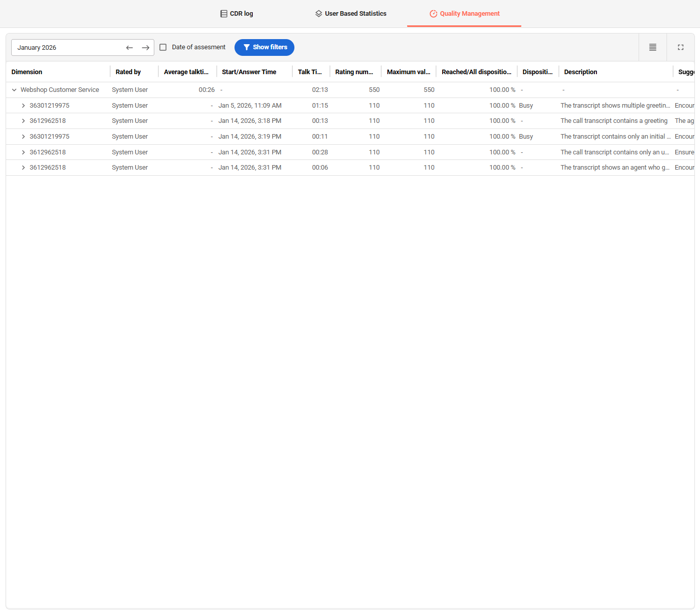Toggle row density lines icon
700x615 pixels.
[653, 47]
